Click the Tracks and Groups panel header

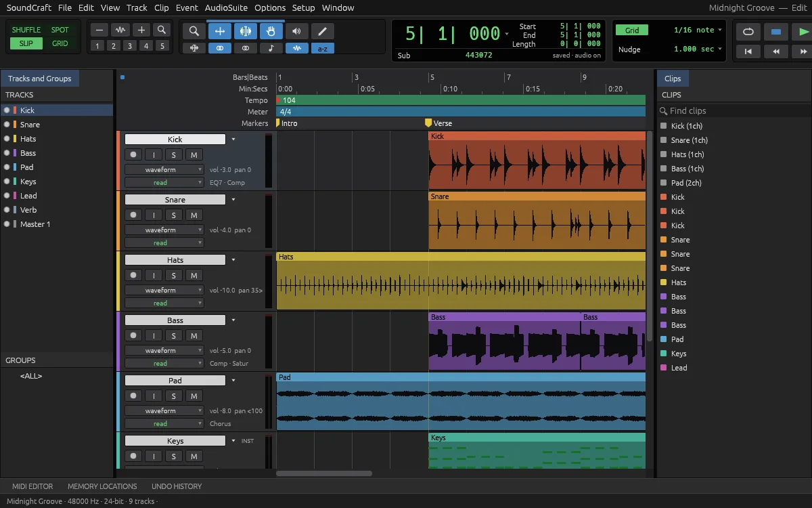point(40,79)
